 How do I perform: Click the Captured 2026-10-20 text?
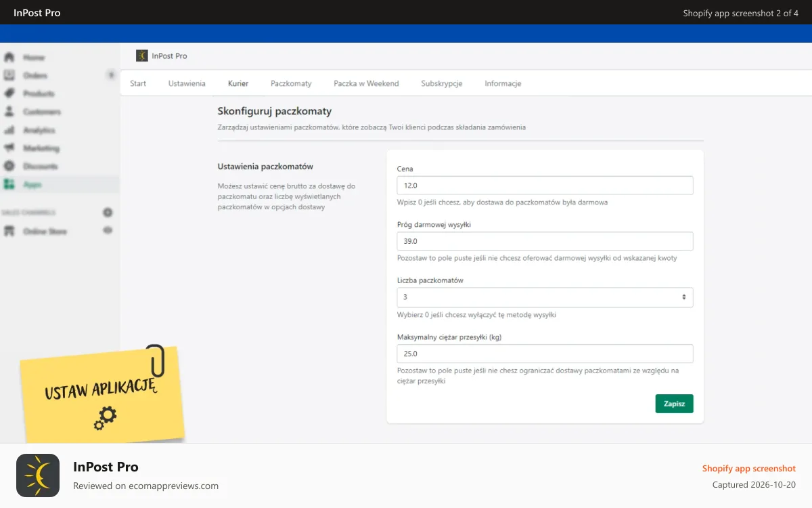coord(754,485)
